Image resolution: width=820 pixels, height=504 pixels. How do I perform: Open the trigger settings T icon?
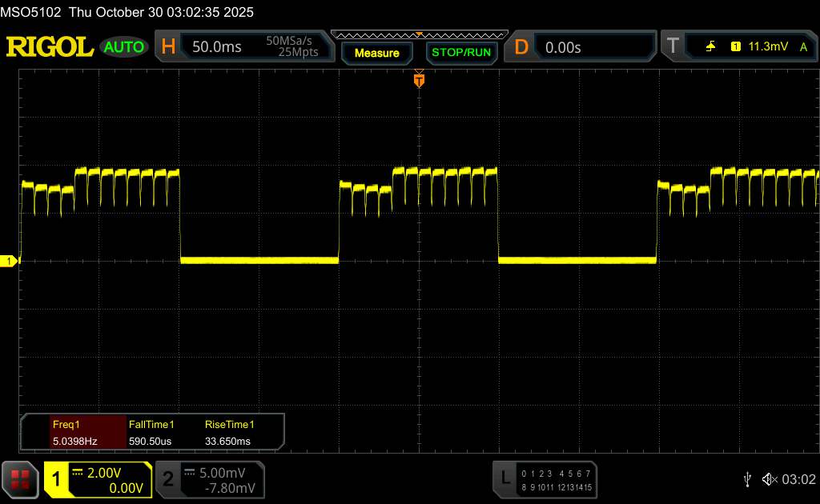673,47
